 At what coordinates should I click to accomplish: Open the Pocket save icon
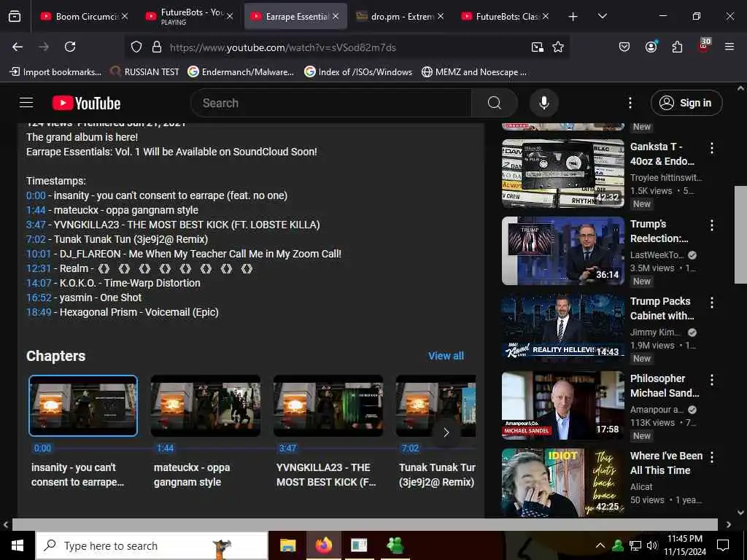(x=624, y=47)
